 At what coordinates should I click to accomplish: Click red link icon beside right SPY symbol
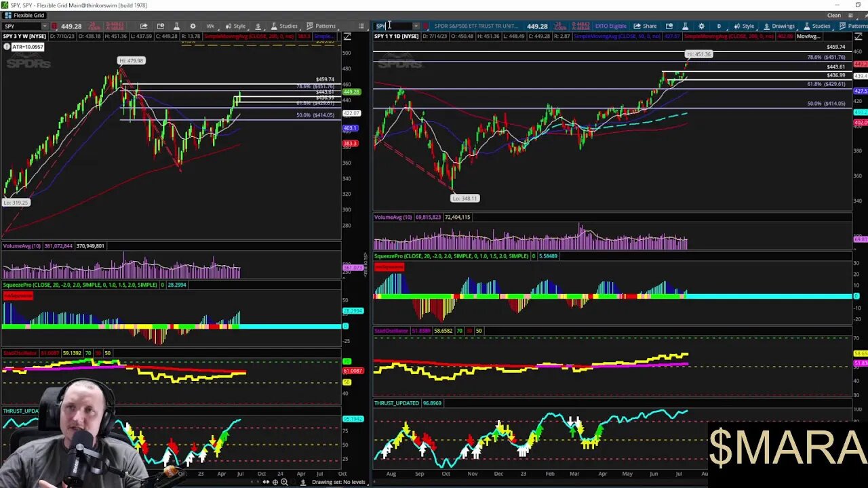click(425, 26)
